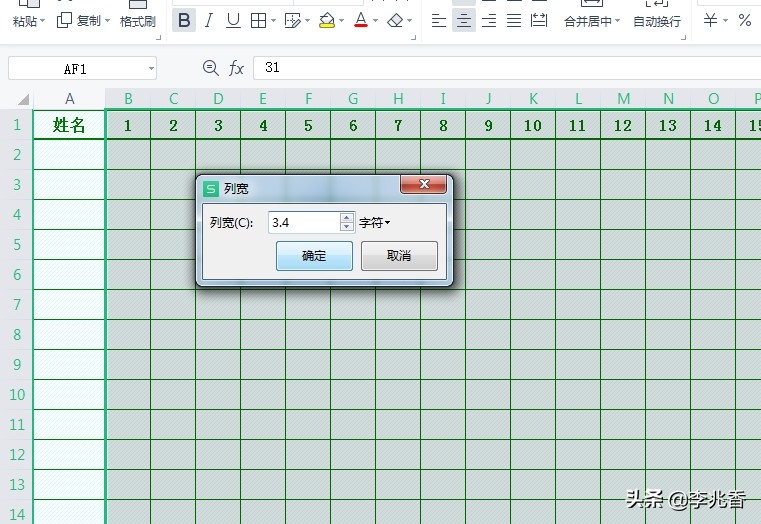The height and width of the screenshot is (524, 761).
Task: Click the cell containing 14
Action: coord(712,126)
